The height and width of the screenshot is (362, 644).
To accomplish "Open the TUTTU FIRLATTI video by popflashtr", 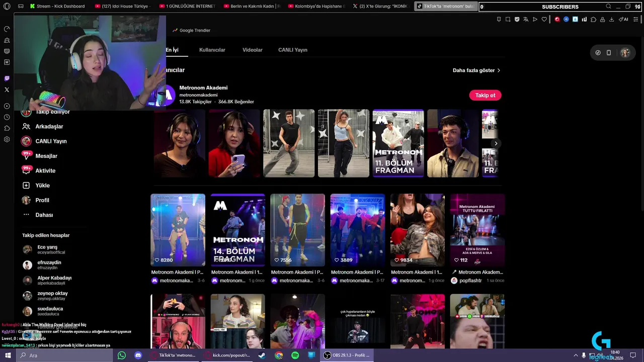I will point(477,230).
